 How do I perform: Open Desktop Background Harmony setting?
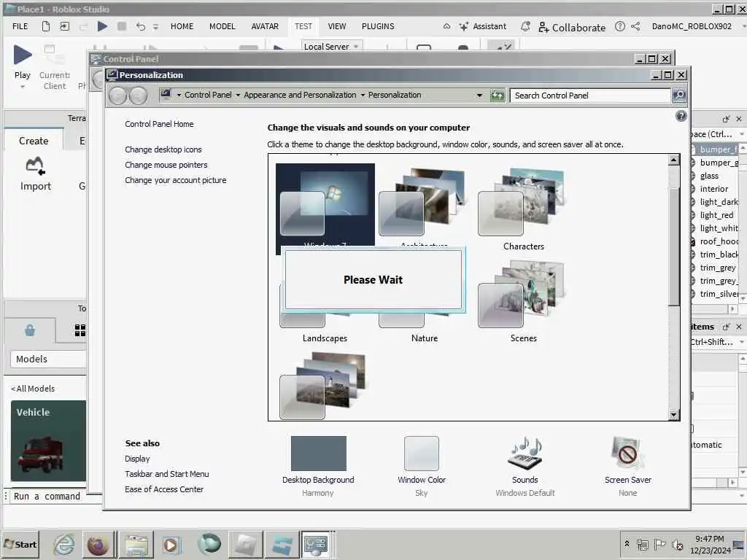pyautogui.click(x=318, y=466)
